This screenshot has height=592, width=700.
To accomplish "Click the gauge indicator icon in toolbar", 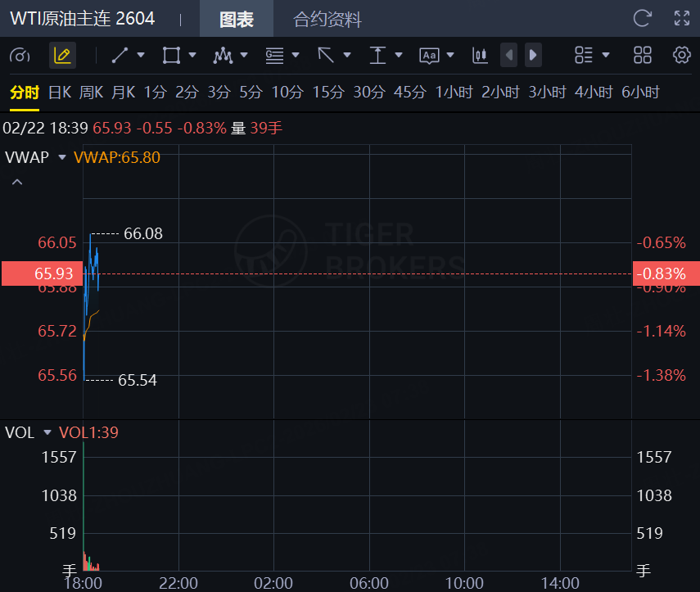I will tap(20, 56).
